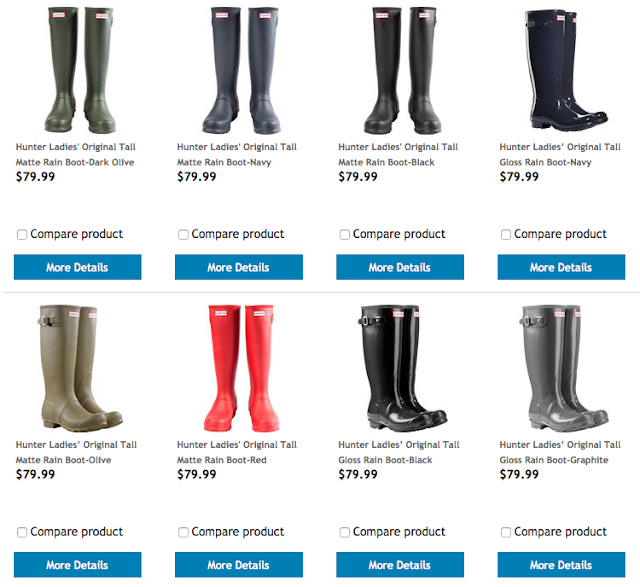Image resolution: width=640 pixels, height=587 pixels.
Task: Check Compare product for Matte Navy boot
Action: (183, 235)
